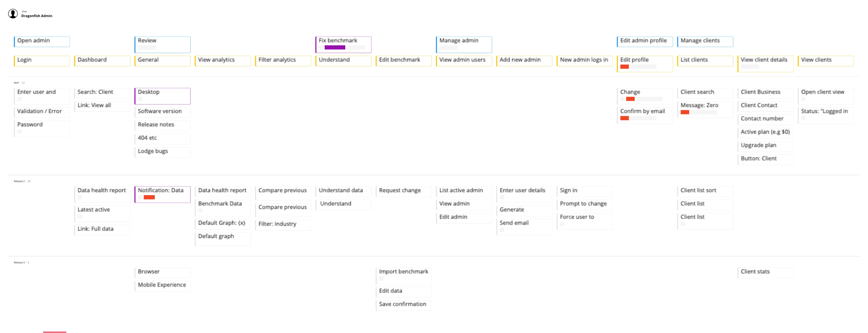Open the Manage clients activity card
Image resolution: width=868 pixels, height=333 pixels.
pyautogui.click(x=705, y=41)
